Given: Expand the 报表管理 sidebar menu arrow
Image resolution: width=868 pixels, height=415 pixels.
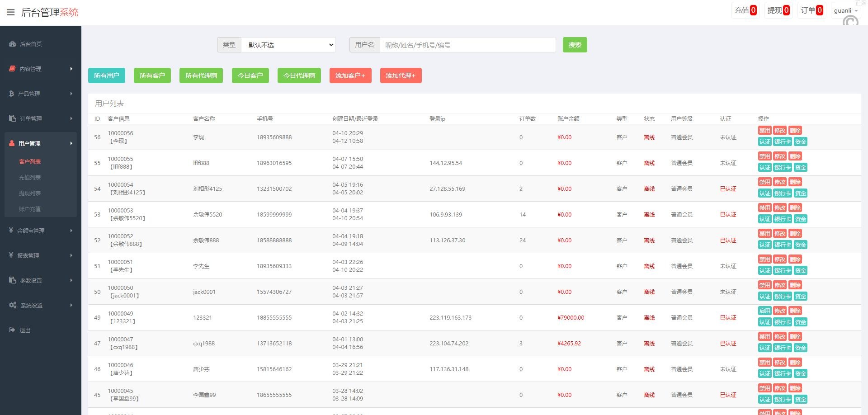Looking at the screenshot, I should pos(71,255).
